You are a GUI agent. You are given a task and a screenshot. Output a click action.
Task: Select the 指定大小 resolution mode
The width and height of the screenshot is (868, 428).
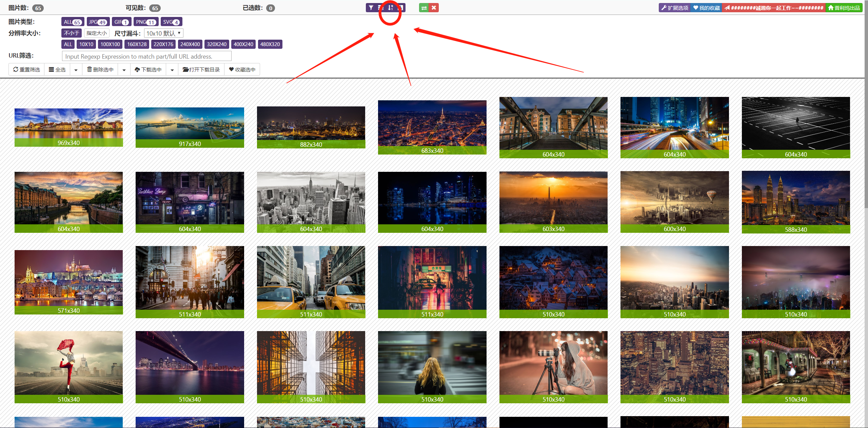click(x=97, y=33)
